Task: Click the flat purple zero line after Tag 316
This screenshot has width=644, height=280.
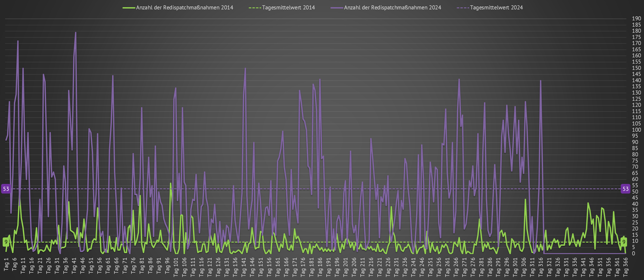Action: [x=584, y=253]
